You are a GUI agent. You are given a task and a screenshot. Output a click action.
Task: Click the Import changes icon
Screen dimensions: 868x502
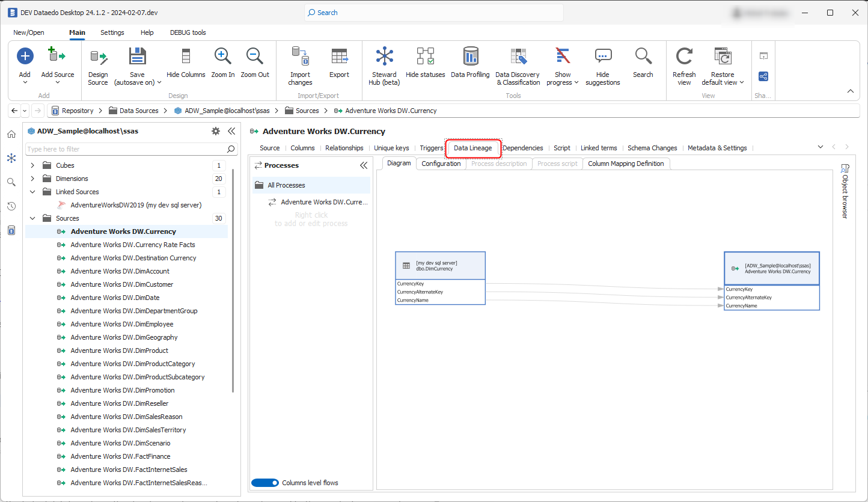tap(300, 57)
